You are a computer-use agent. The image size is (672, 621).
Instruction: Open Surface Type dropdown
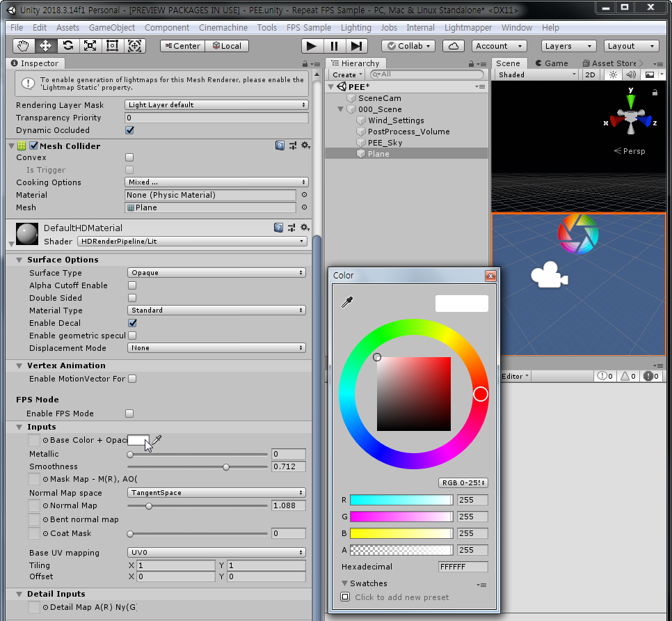216,273
